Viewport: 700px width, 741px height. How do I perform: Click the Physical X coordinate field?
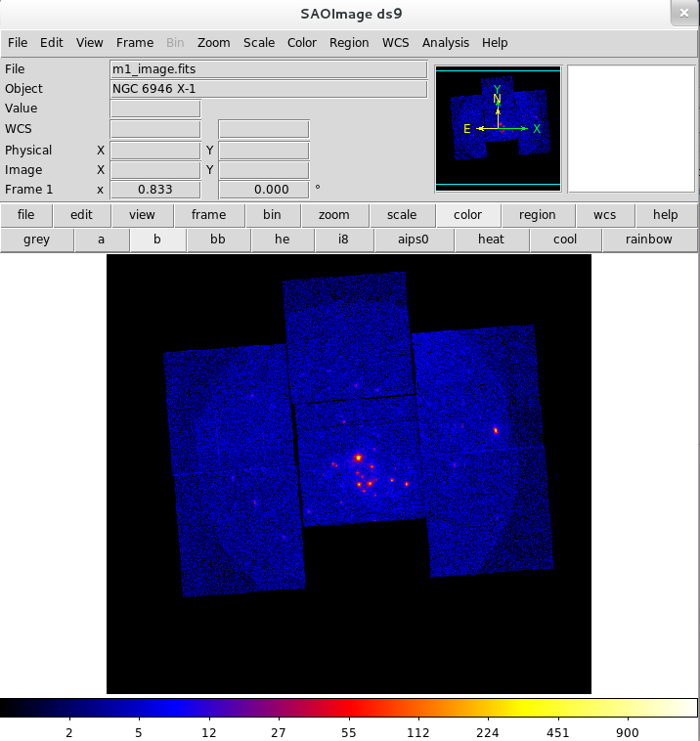pyautogui.click(x=155, y=151)
